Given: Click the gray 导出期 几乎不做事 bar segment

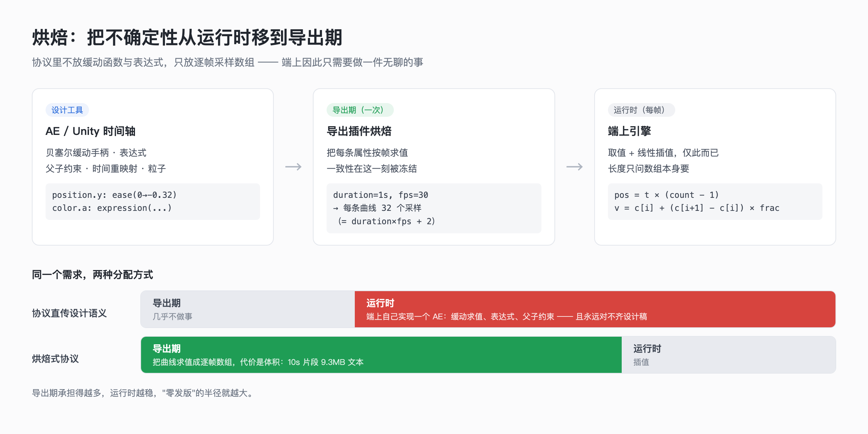Looking at the screenshot, I should (248, 309).
